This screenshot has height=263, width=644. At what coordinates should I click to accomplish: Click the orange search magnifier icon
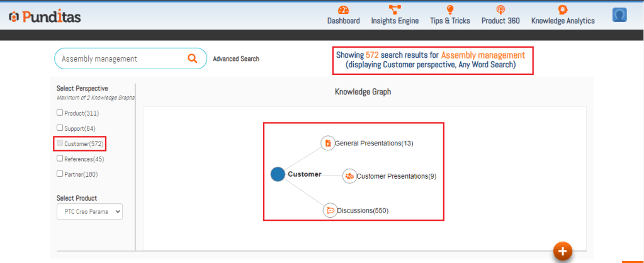pos(193,59)
